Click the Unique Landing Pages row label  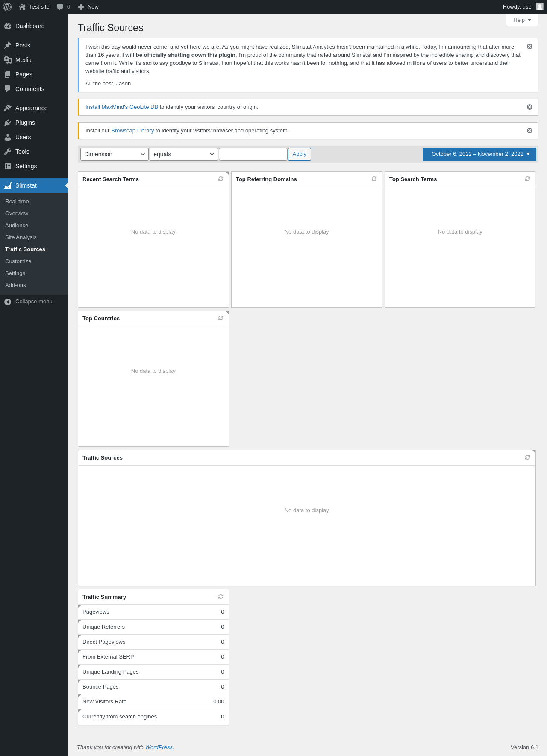pos(111,672)
